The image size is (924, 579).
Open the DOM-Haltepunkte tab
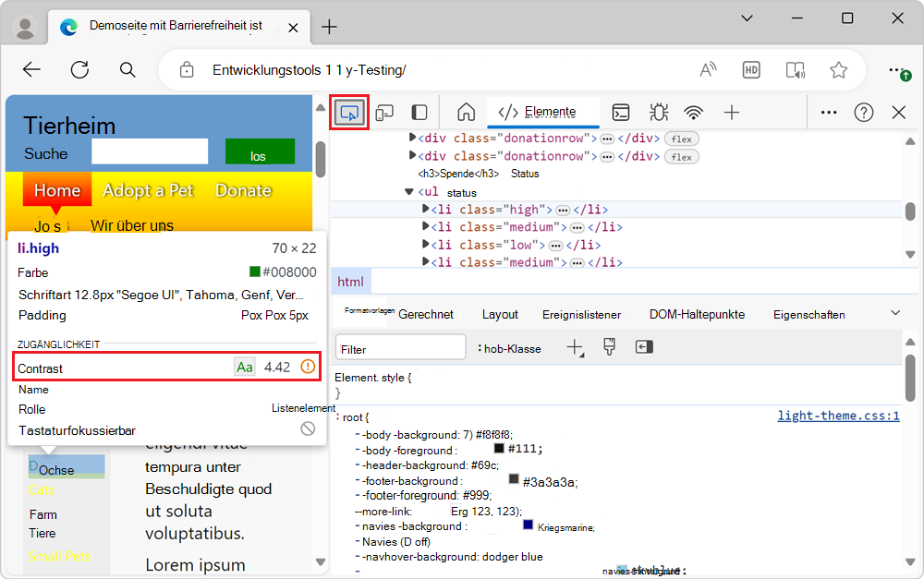697,315
